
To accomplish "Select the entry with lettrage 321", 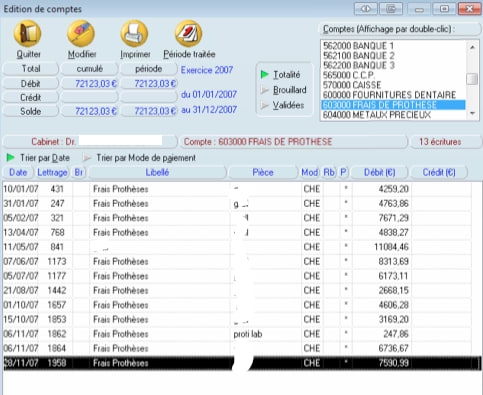I will [237, 218].
